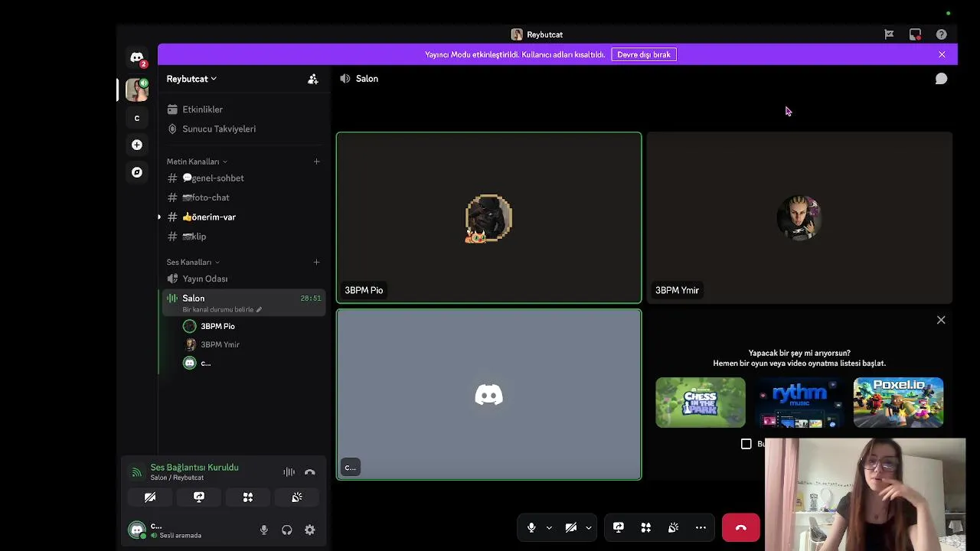Open User Settings gear icon
The image size is (980, 551).
(309, 530)
